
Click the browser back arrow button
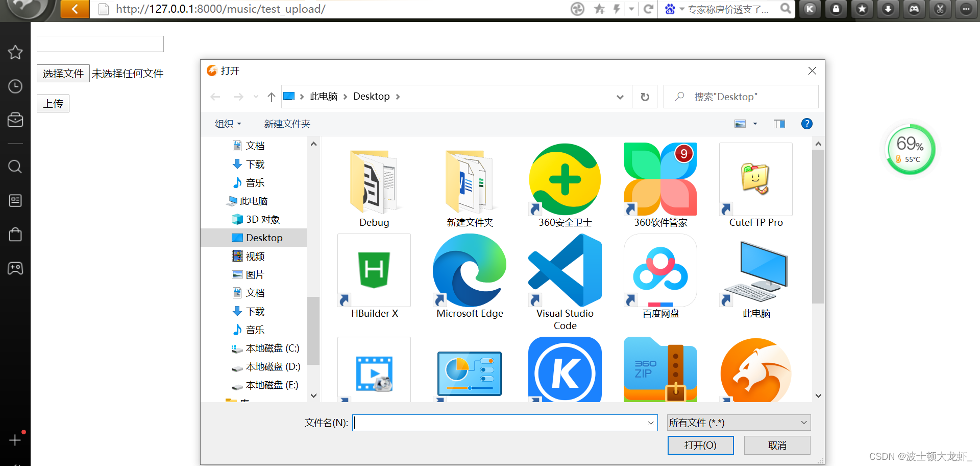pyautogui.click(x=75, y=9)
